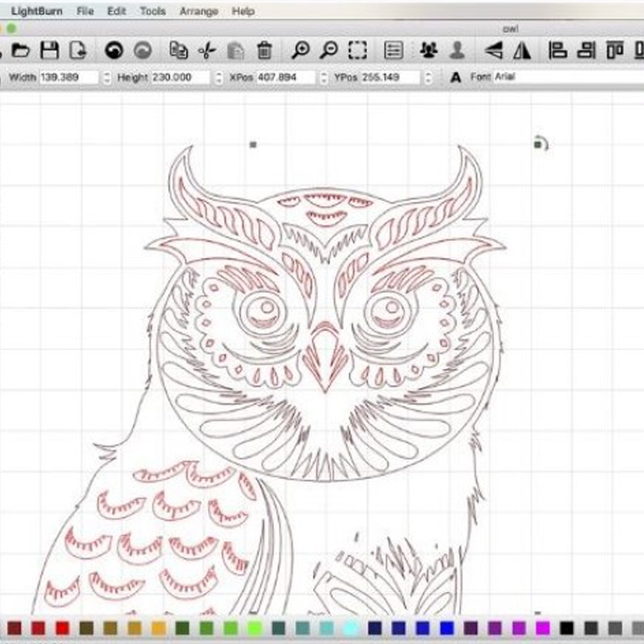644x644 pixels.
Task: Open the Font dropdown showing Arial
Action: (567, 77)
